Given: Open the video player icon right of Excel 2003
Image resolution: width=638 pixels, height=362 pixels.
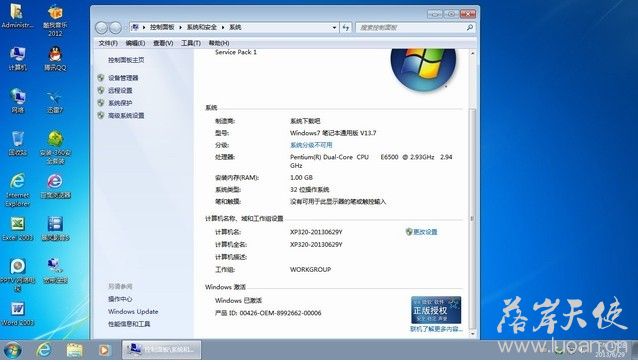Looking at the screenshot, I should pyautogui.click(x=55, y=229).
